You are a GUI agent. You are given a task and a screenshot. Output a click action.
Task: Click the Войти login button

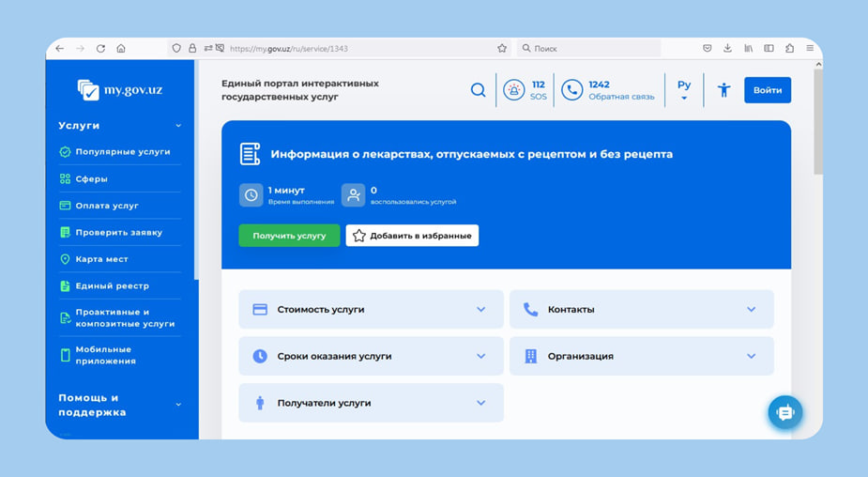point(767,90)
